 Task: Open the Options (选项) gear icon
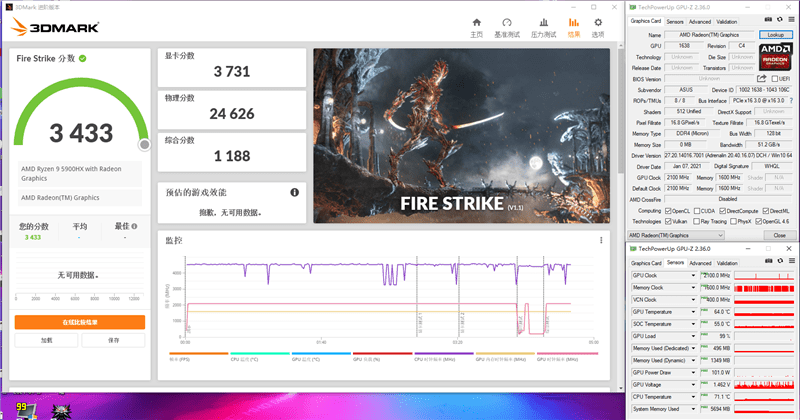pos(598,23)
